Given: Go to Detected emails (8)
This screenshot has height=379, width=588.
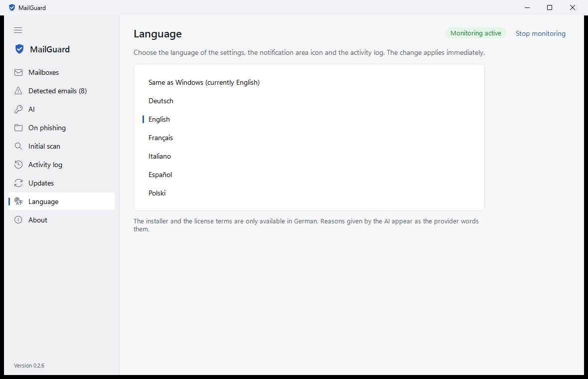Looking at the screenshot, I should coord(61,91).
